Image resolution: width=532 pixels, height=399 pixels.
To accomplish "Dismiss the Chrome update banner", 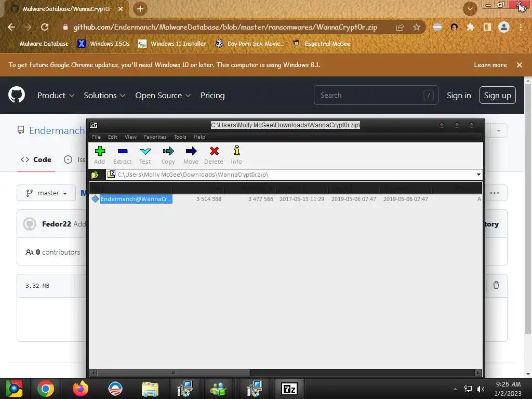I will pyautogui.click(x=520, y=65).
